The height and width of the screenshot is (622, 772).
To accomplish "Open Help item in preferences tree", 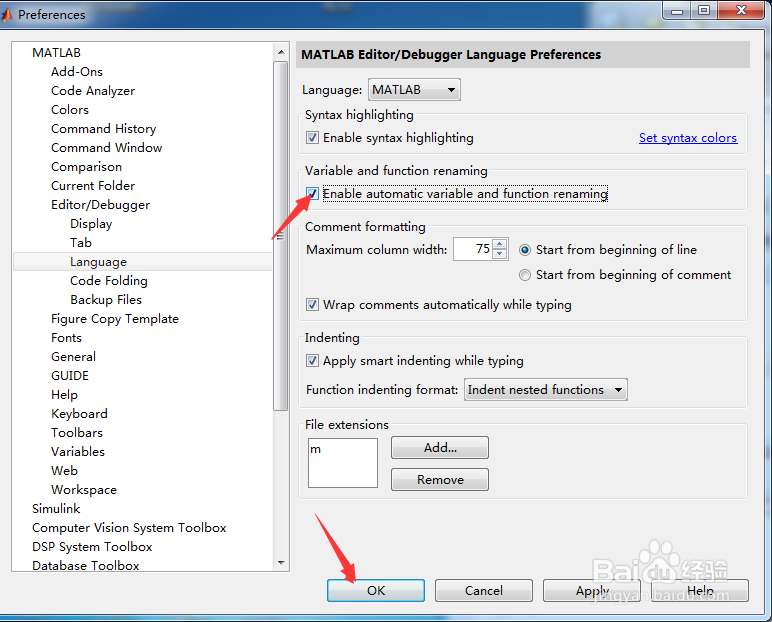I will 64,395.
